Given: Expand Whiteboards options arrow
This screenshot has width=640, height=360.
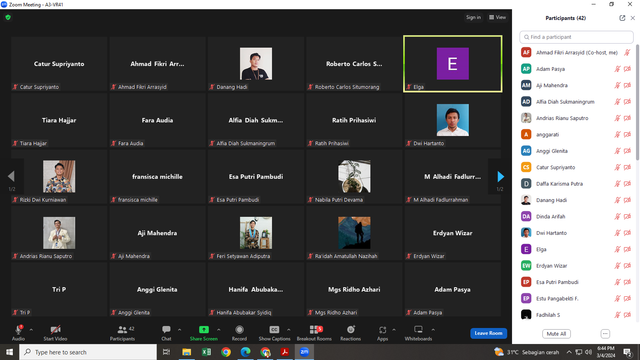Looking at the screenshot, I should (x=433, y=330).
